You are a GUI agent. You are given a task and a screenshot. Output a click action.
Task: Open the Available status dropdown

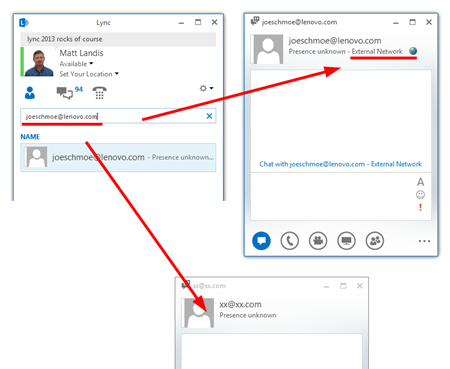[76, 64]
